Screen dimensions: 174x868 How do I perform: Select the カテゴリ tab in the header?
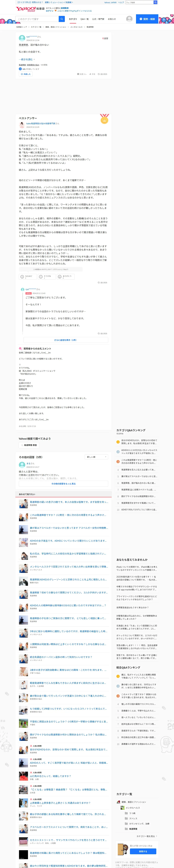point(73,19)
